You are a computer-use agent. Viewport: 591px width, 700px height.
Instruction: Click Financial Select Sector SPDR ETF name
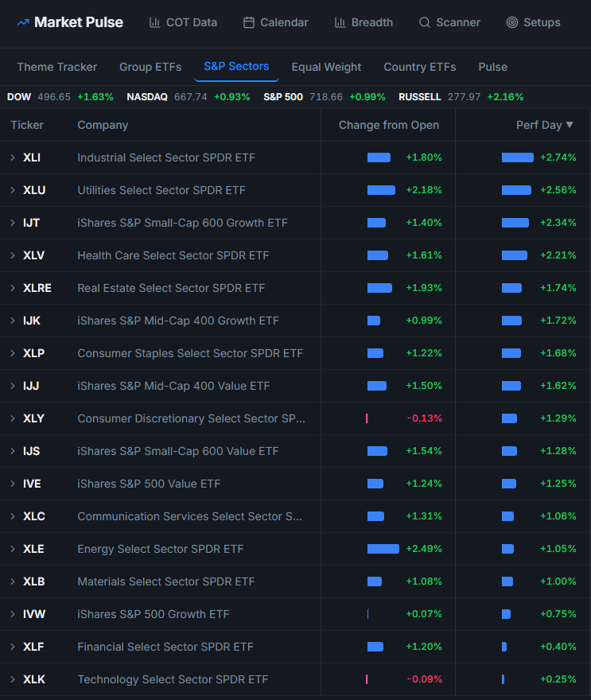pos(165,647)
